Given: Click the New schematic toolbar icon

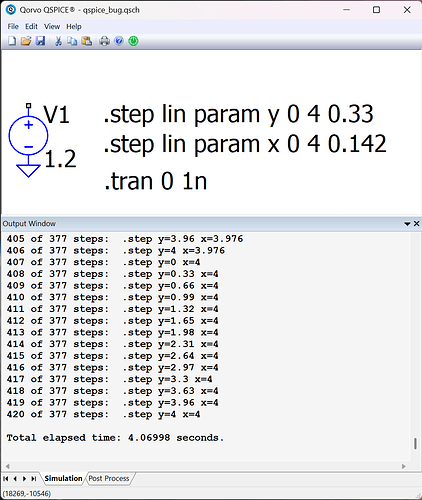Looking at the screenshot, I should pyautogui.click(x=12, y=41).
